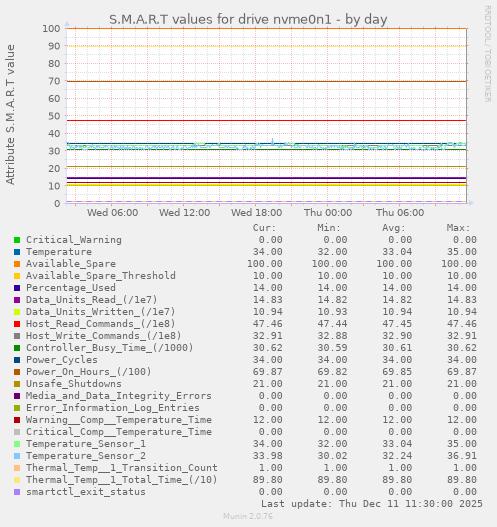This screenshot has height=527, width=497.
Task: Click the blue Temperature legend swatch
Action: coord(17,252)
